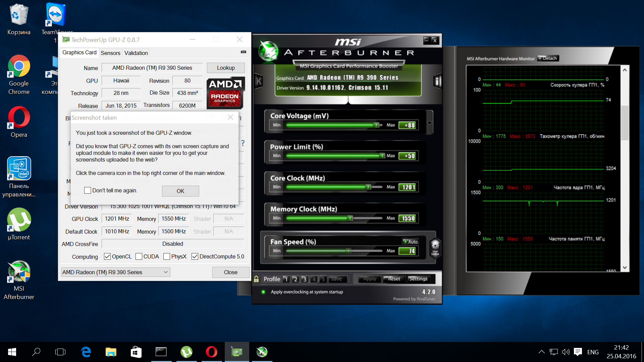Select Afterburner profile slot 2
Viewport: 644px width, 362px height.
click(x=295, y=279)
